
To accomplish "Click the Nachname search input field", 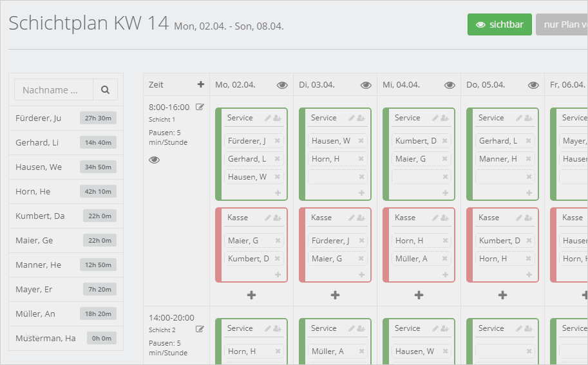I will tap(54, 90).
